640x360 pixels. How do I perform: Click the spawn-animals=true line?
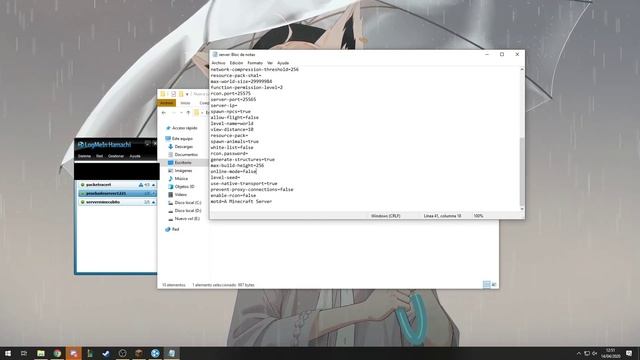tap(234, 141)
